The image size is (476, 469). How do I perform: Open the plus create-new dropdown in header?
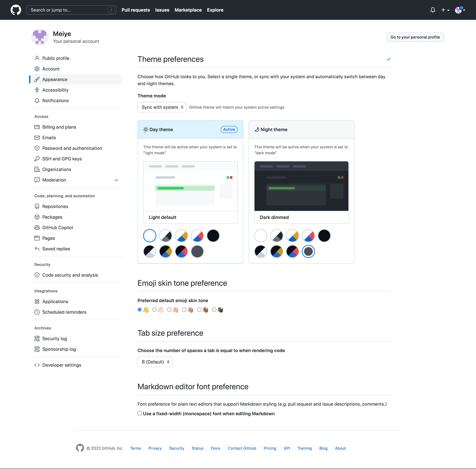[x=445, y=10]
